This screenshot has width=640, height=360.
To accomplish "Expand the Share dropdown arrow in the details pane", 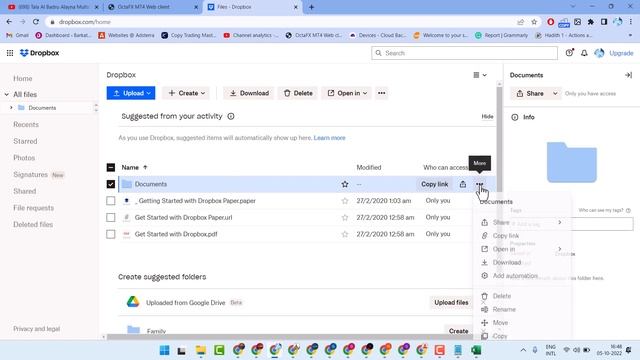I will coord(555,93).
